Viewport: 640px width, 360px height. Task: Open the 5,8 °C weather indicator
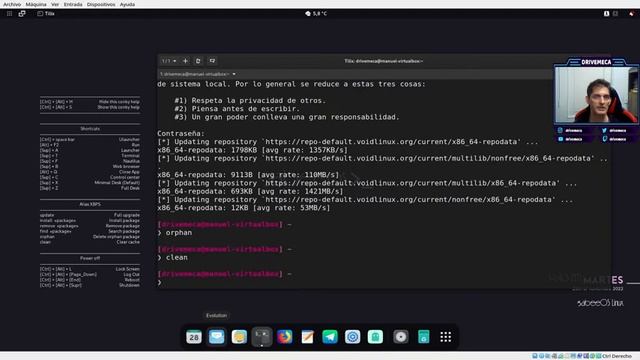[x=316, y=13]
